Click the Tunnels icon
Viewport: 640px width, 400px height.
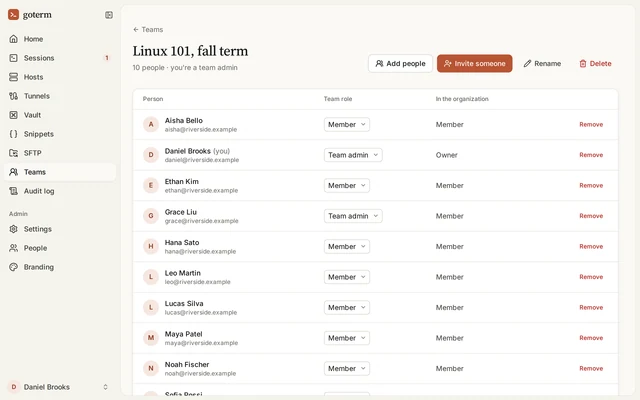[13, 96]
